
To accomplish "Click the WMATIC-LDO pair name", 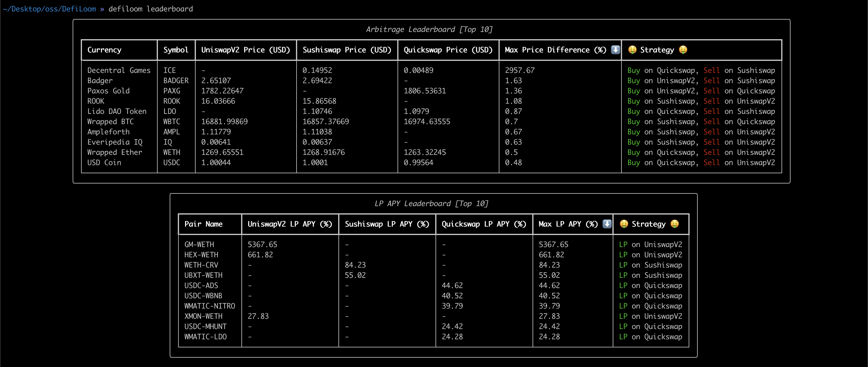I will point(205,337).
